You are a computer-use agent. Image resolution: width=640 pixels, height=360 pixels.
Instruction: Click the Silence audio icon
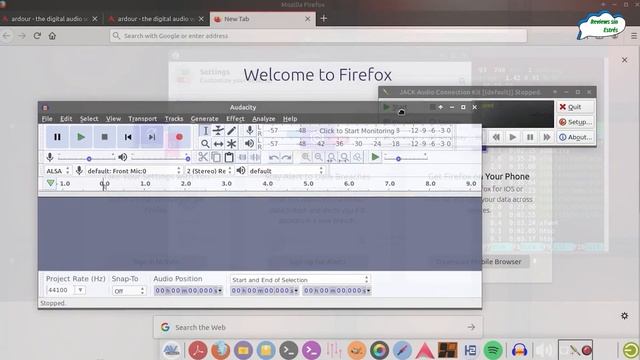pyautogui.click(x=256, y=157)
